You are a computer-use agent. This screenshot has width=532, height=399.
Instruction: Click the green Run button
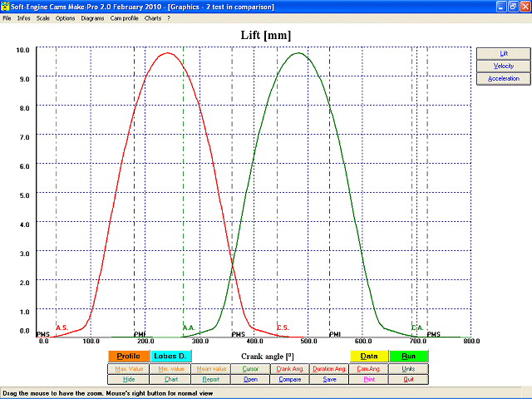pyautogui.click(x=409, y=357)
